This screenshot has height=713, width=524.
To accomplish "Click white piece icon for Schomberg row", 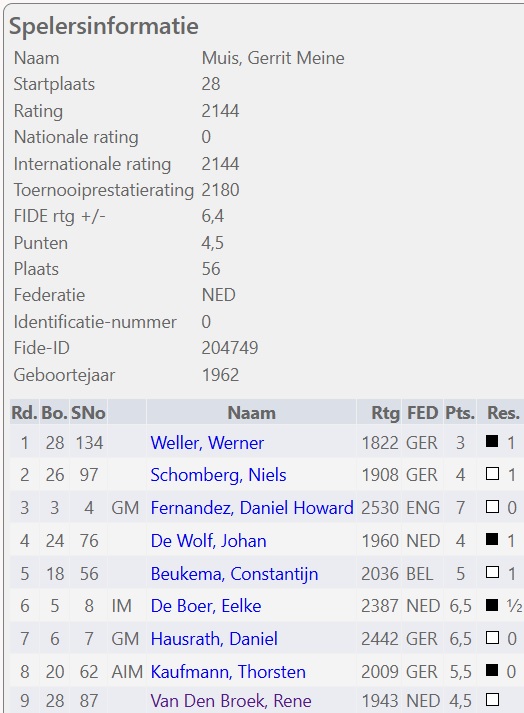I will coord(492,474).
